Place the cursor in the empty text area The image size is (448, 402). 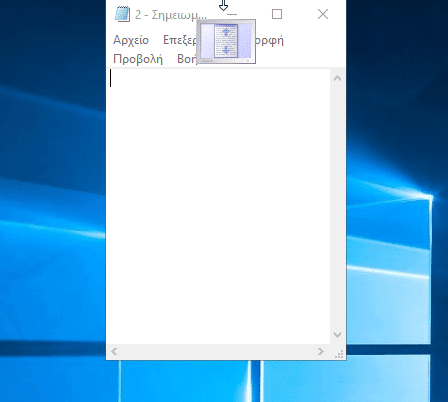coord(219,206)
